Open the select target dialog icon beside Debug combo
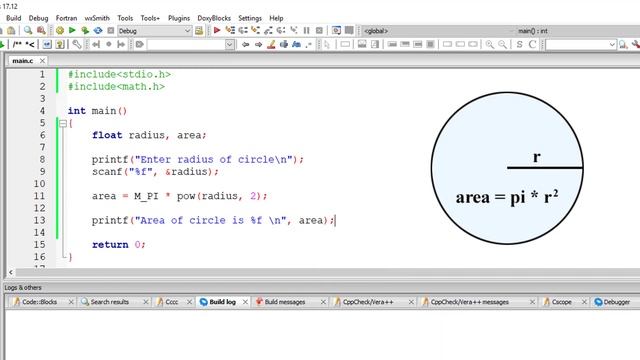Viewport: 640px width, 360px height. (199, 31)
